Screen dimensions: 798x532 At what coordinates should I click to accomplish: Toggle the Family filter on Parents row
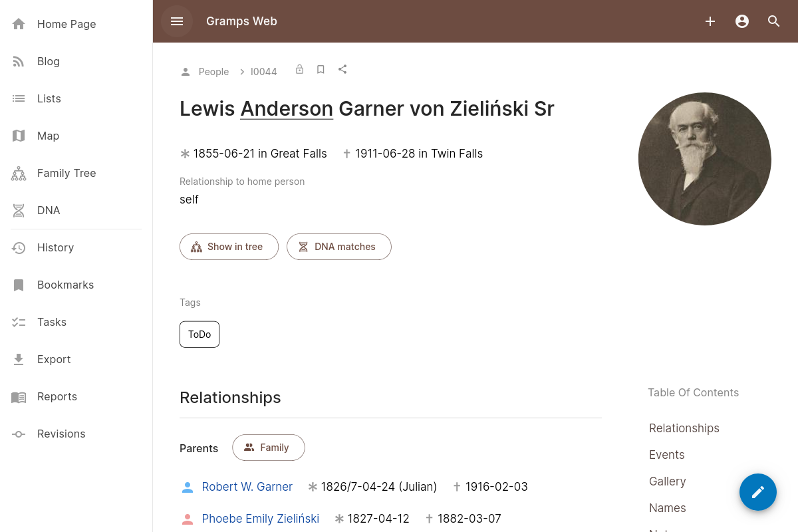point(269,448)
